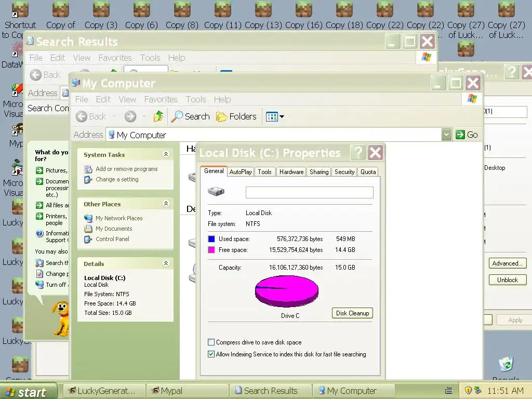Open the Forward history dropdown arrow in My Computer
The image size is (532, 399).
[x=144, y=116]
